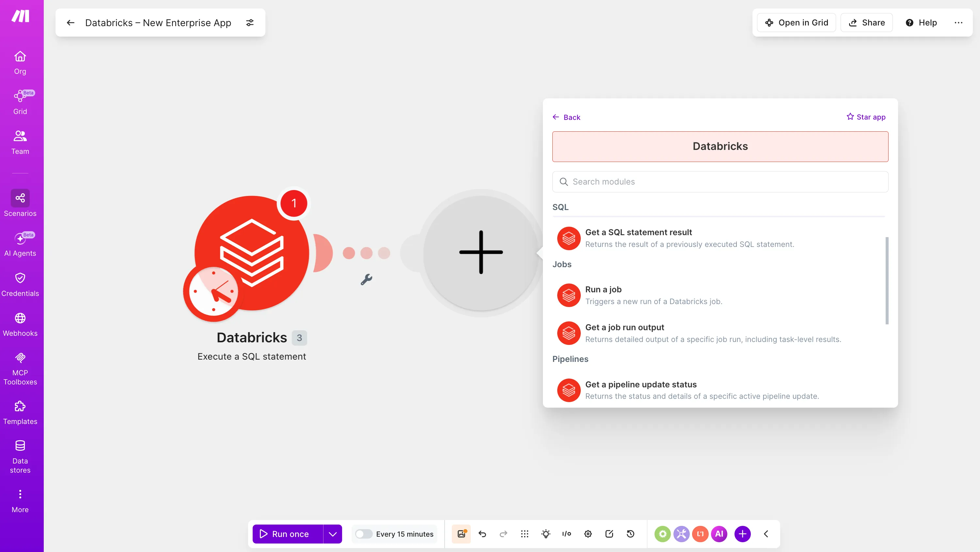Screen dimensions: 980x552
Task: Open scenario settings sliders icon
Action: (249, 23)
